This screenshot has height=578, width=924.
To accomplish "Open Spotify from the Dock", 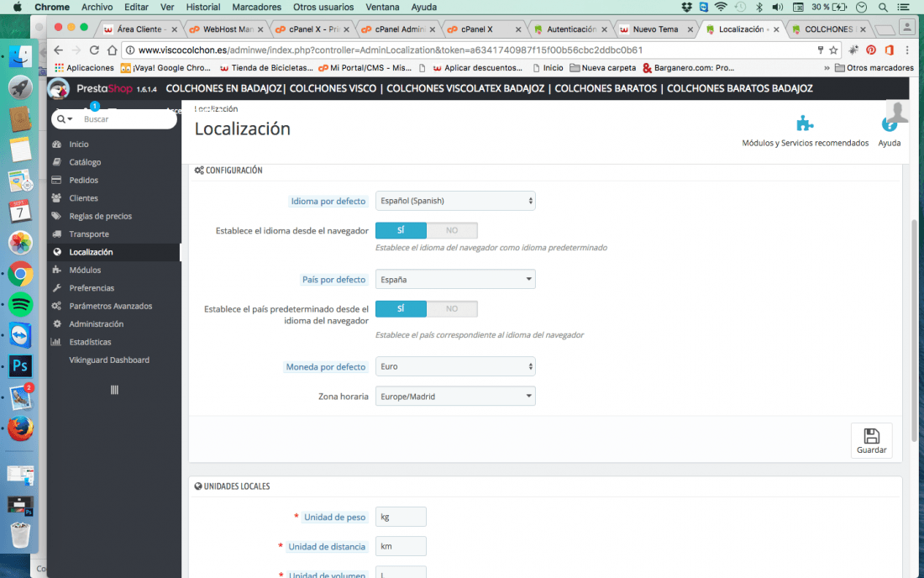I will click(21, 305).
